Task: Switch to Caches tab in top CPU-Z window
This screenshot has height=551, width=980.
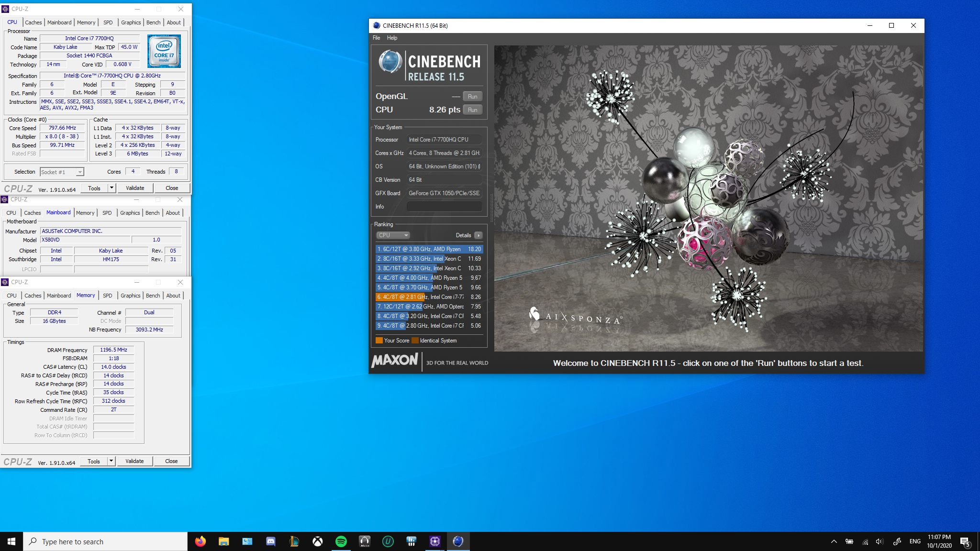Action: [x=33, y=22]
